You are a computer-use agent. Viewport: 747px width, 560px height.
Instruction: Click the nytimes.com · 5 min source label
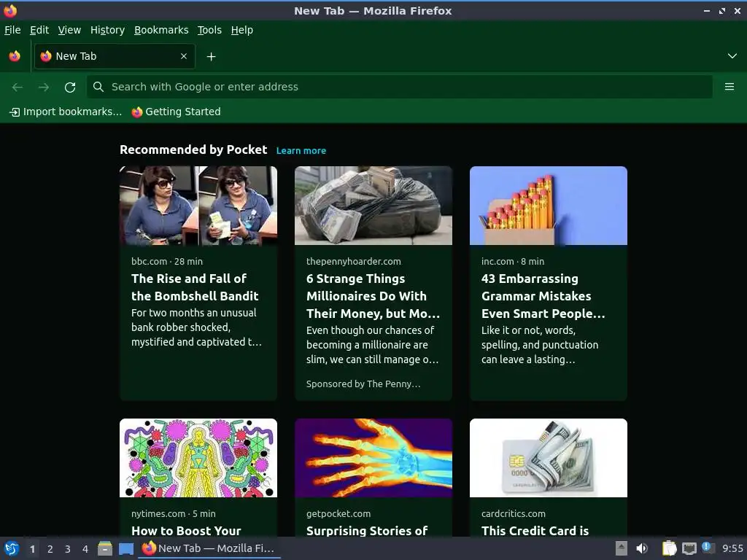tap(174, 514)
